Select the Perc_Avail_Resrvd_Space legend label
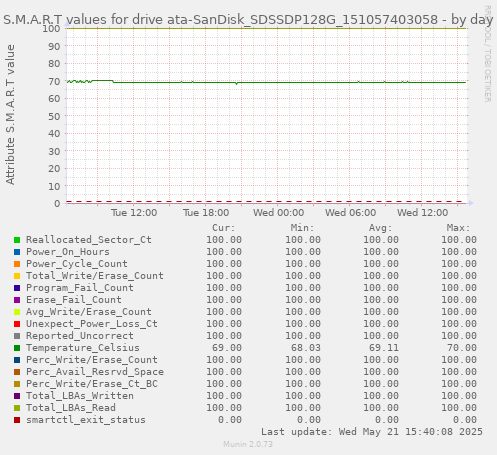 click(x=95, y=372)
